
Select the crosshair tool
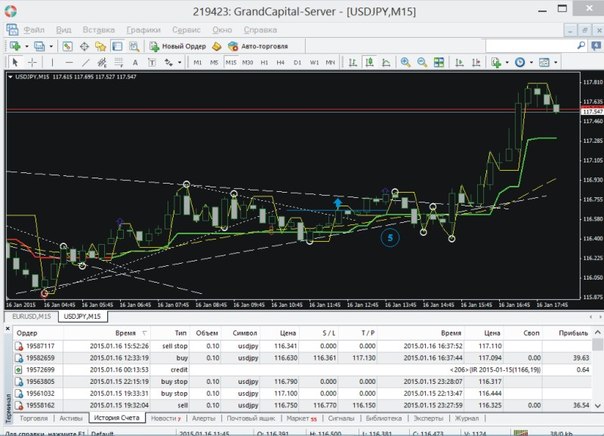click(x=32, y=62)
